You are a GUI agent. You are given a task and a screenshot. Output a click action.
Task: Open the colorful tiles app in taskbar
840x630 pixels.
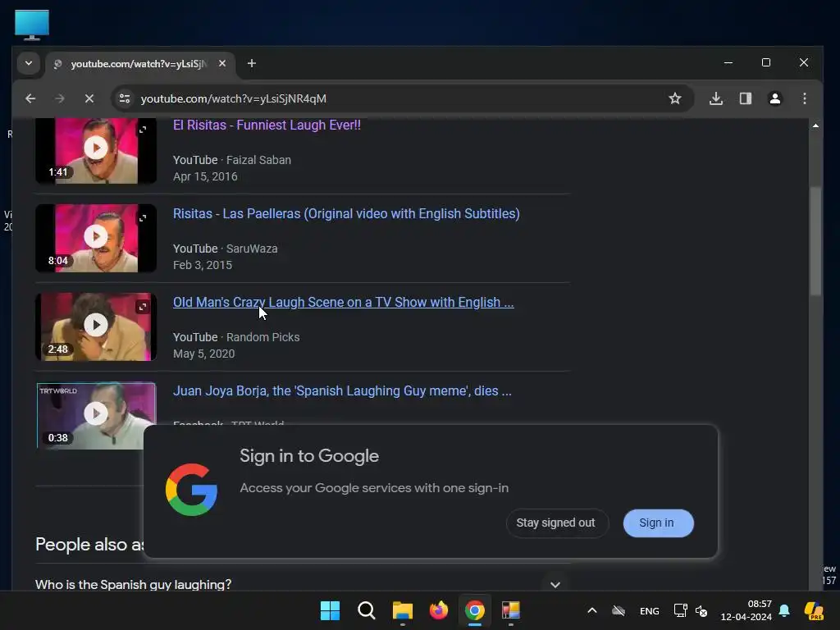tap(511, 610)
